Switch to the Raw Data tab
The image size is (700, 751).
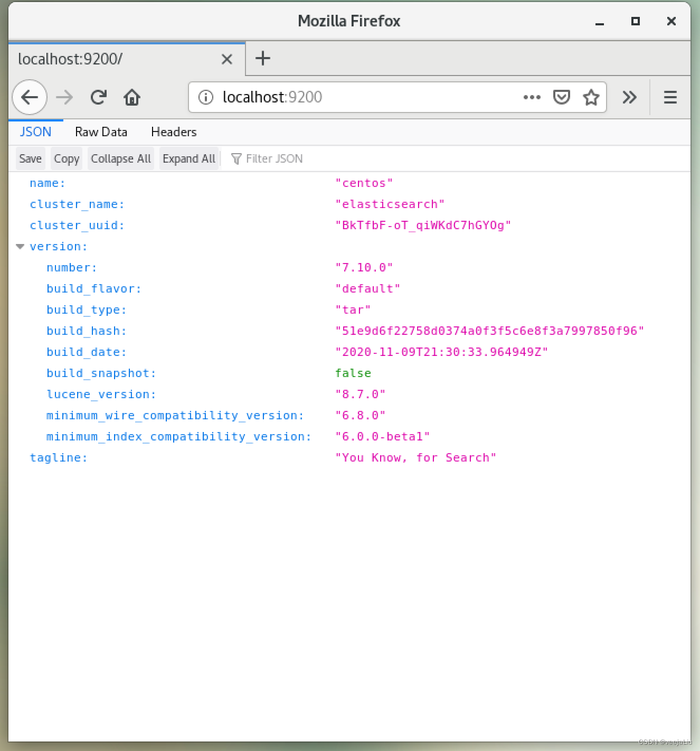point(101,132)
